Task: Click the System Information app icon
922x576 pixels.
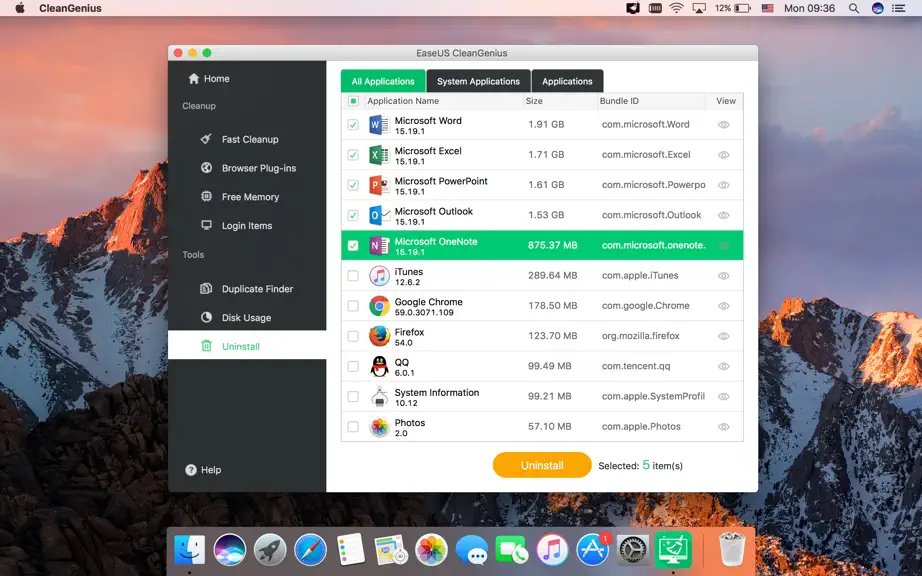Action: click(x=379, y=397)
